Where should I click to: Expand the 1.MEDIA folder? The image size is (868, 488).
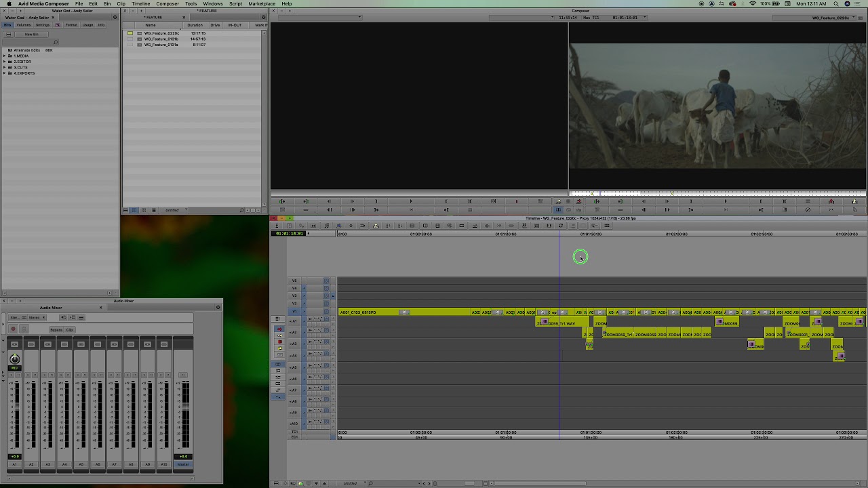tap(5, 56)
